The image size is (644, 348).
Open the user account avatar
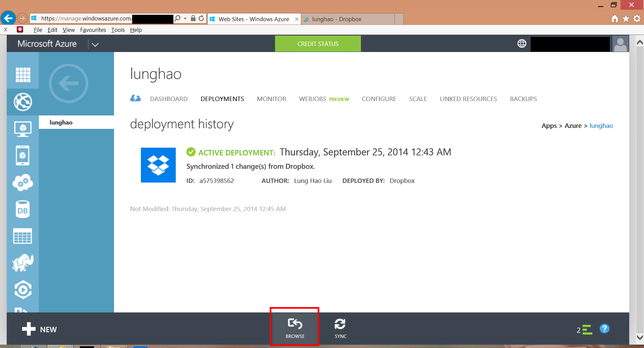(620, 44)
